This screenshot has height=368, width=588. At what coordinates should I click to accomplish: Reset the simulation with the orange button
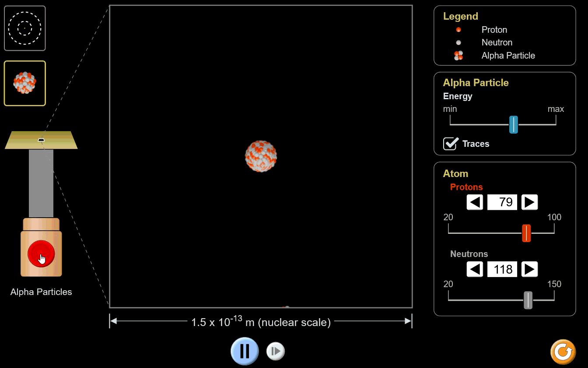pos(563,352)
